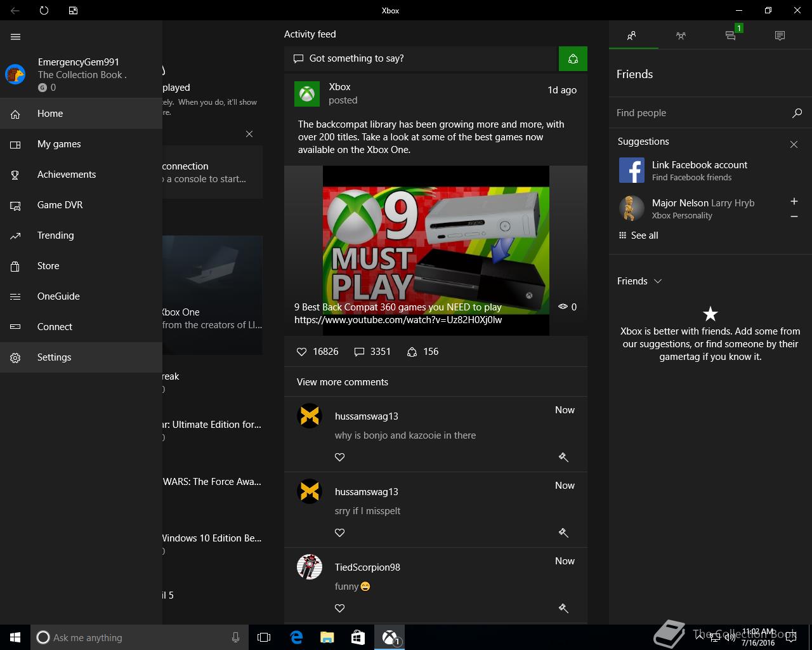Open the Messages tab with 1 notification
The width and height of the screenshot is (812, 650).
[x=731, y=36]
